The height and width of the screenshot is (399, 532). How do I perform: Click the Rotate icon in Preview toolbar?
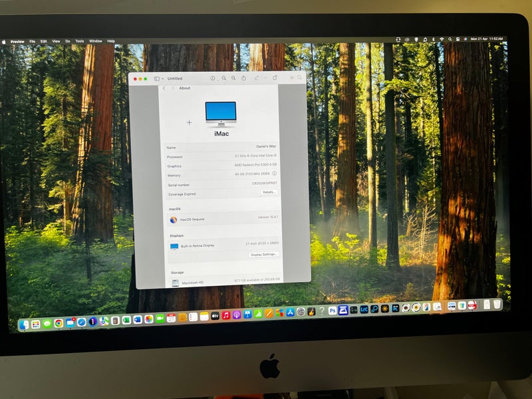275,78
